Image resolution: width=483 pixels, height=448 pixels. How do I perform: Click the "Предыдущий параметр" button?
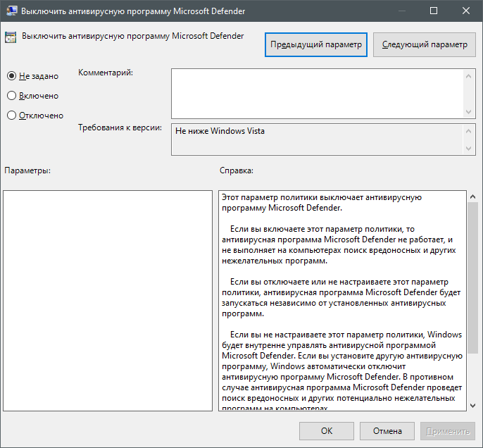pos(316,44)
